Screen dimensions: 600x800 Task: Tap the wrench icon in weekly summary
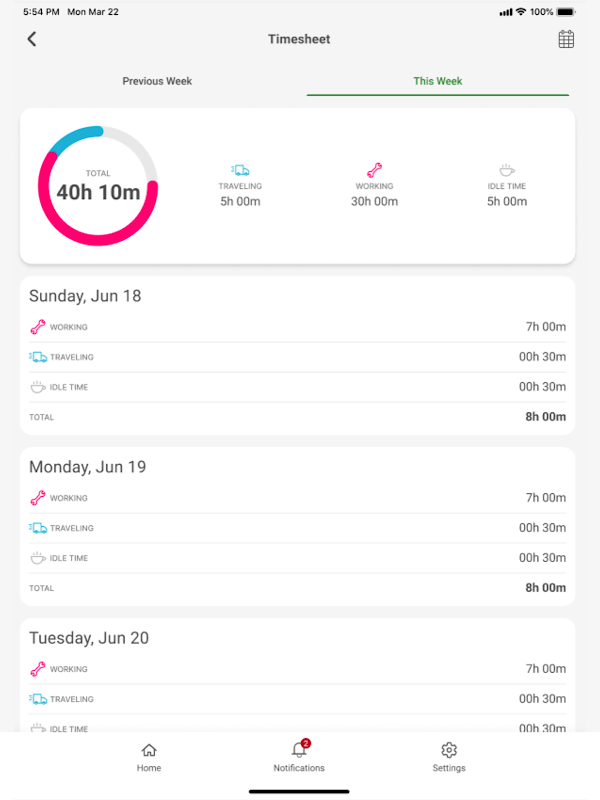[x=374, y=171]
